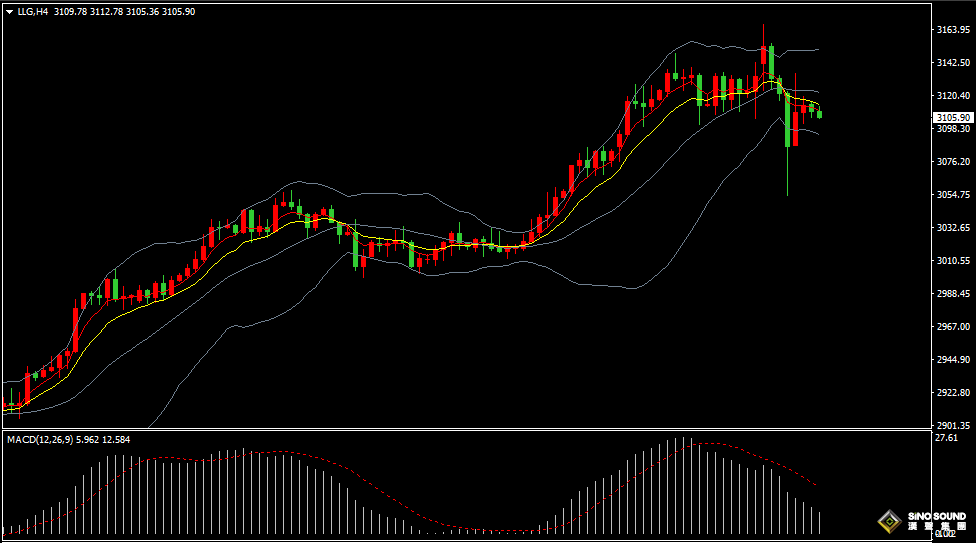Open the chart menu triangle beside LLG,H4
This screenshot has height=543, width=976.
point(9,12)
